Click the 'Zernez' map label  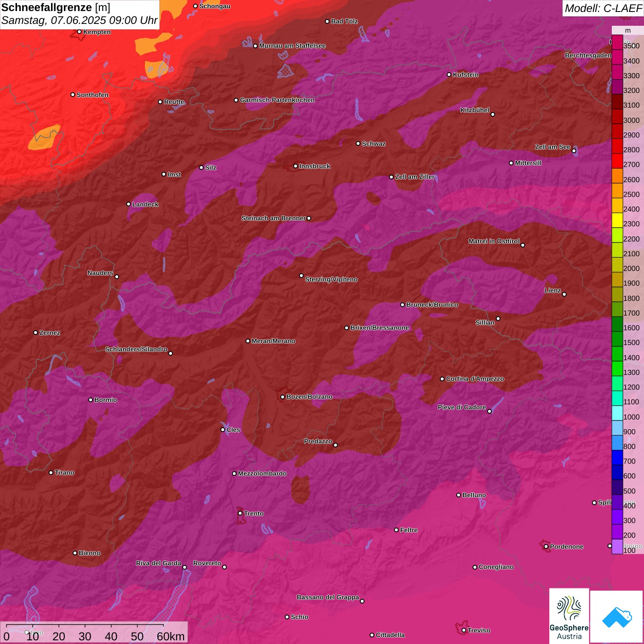pos(50,333)
